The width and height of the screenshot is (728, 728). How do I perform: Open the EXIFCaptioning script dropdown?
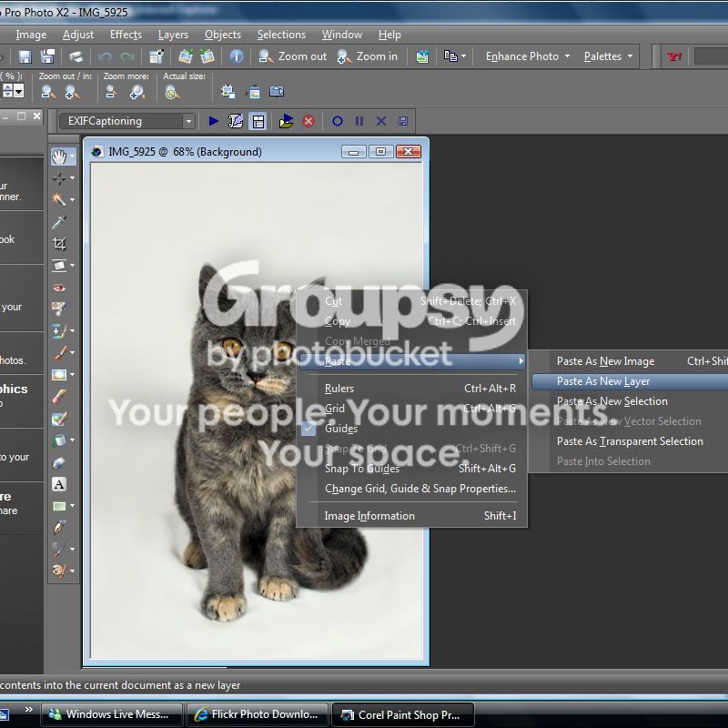pyautogui.click(x=188, y=122)
